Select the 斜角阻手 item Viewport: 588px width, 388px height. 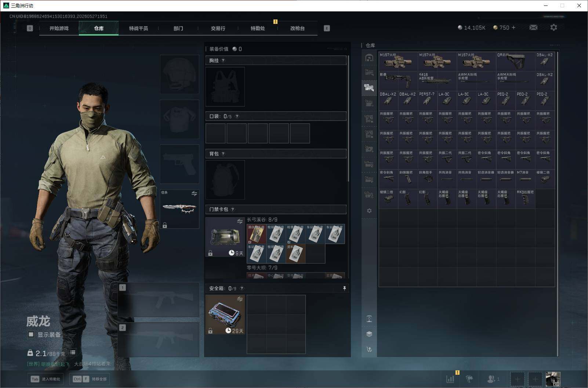coord(427,179)
